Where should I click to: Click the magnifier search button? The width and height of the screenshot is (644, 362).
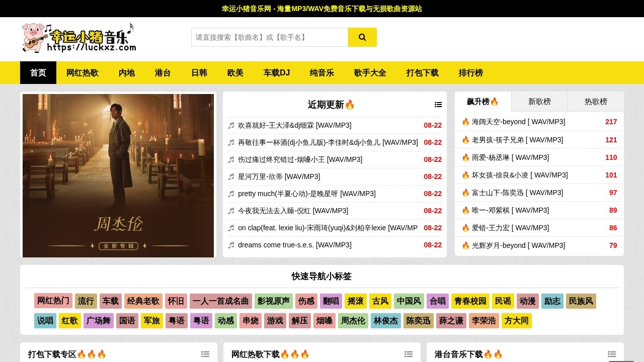coord(362,37)
